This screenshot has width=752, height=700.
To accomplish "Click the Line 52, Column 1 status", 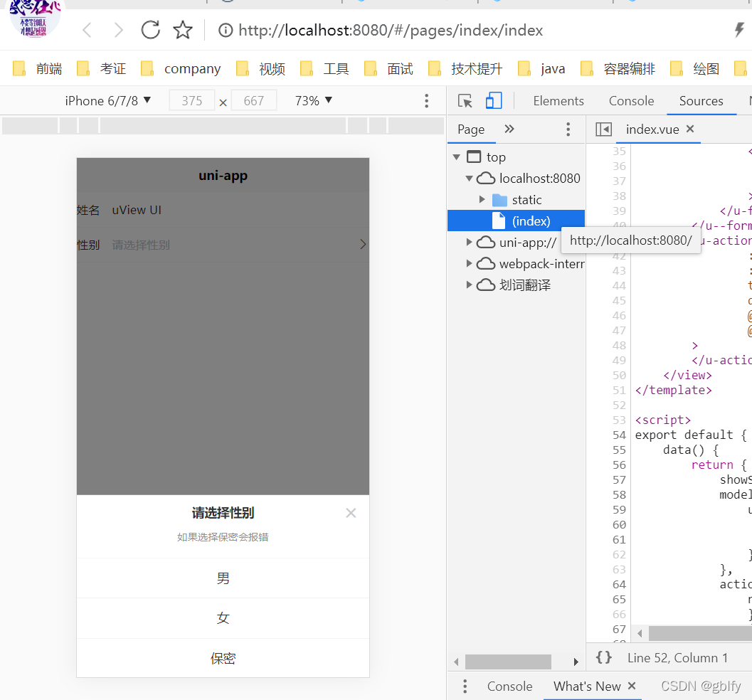I will pos(677,658).
